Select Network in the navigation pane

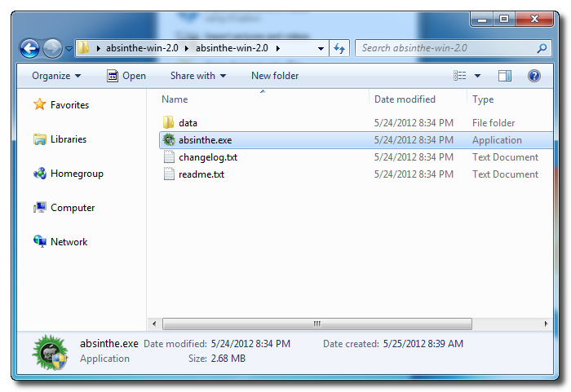point(69,242)
